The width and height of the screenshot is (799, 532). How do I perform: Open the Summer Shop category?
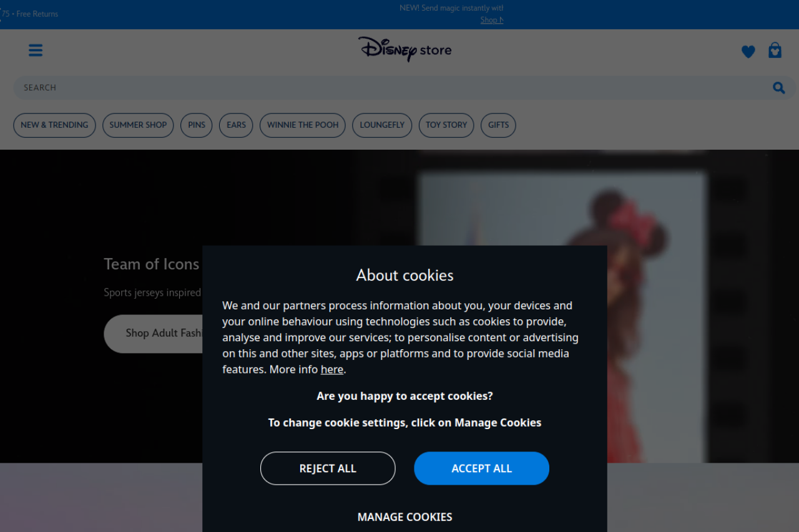click(x=138, y=125)
